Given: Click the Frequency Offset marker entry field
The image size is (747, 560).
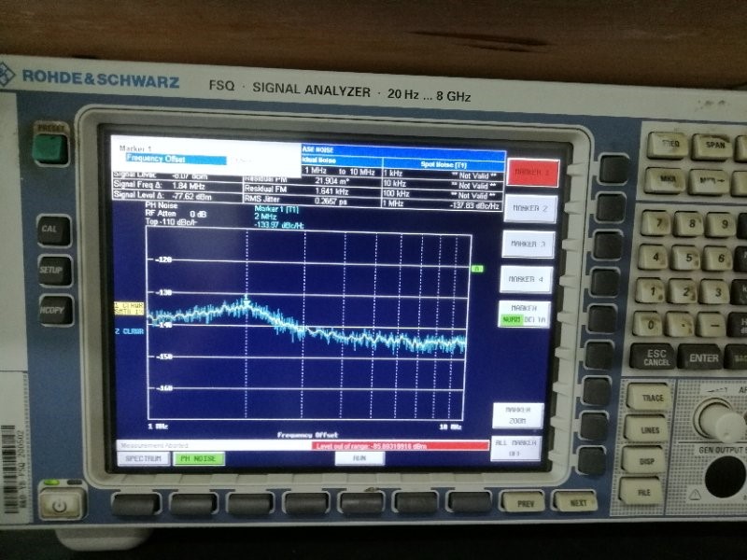Looking at the screenshot, I should click(176, 159).
